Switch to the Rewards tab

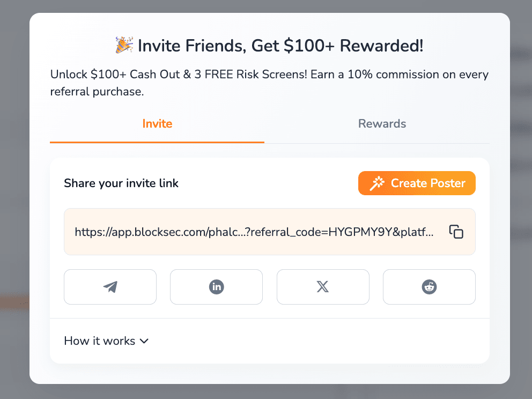pyautogui.click(x=382, y=124)
